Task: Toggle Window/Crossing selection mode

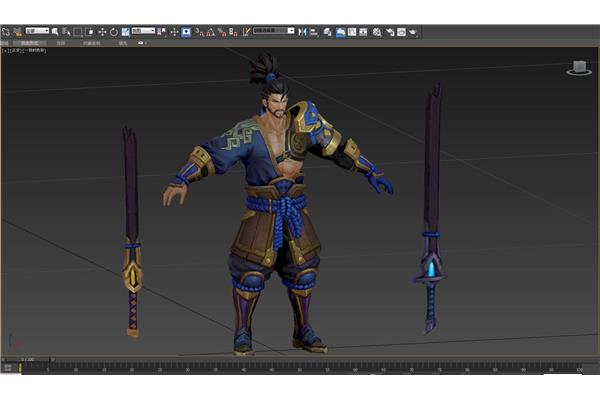Action: coord(90,32)
